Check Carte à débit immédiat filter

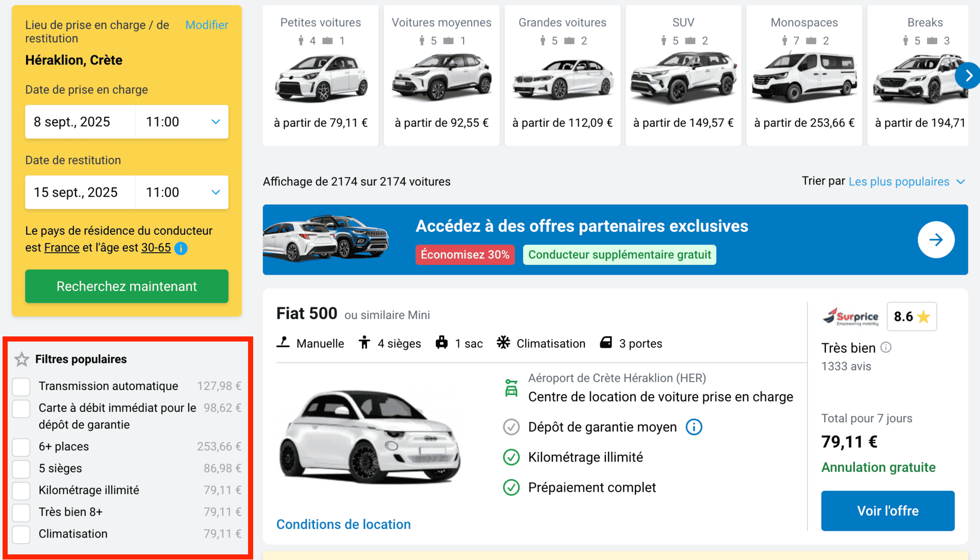(x=21, y=408)
